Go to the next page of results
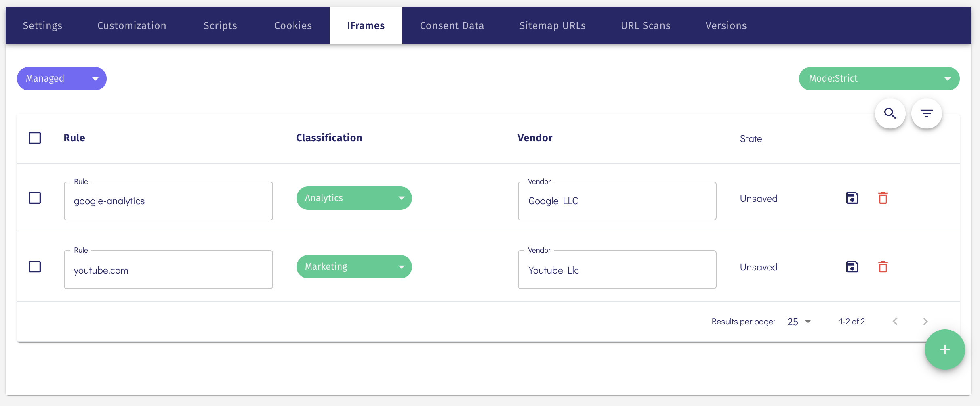980x406 pixels. pyautogui.click(x=925, y=321)
